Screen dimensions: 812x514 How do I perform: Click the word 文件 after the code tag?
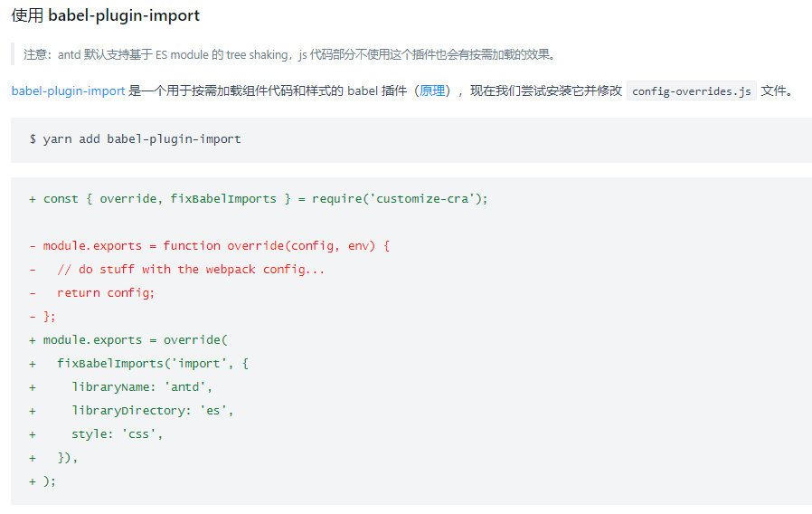point(775,90)
